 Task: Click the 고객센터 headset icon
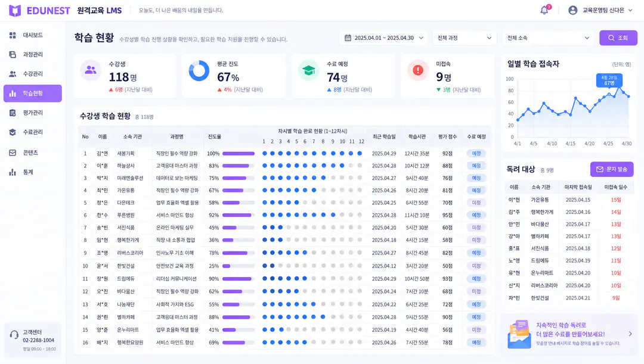tap(14, 335)
